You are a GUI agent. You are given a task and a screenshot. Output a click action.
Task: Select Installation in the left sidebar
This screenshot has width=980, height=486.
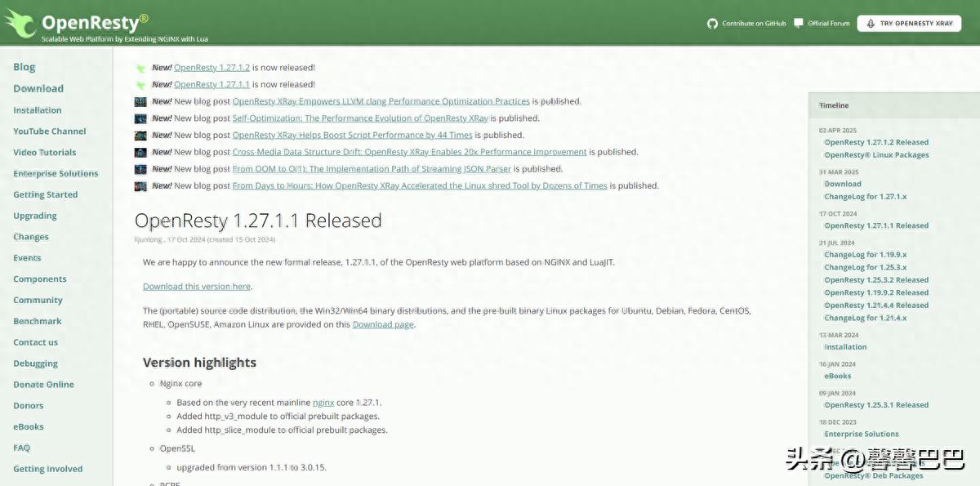[x=38, y=110]
